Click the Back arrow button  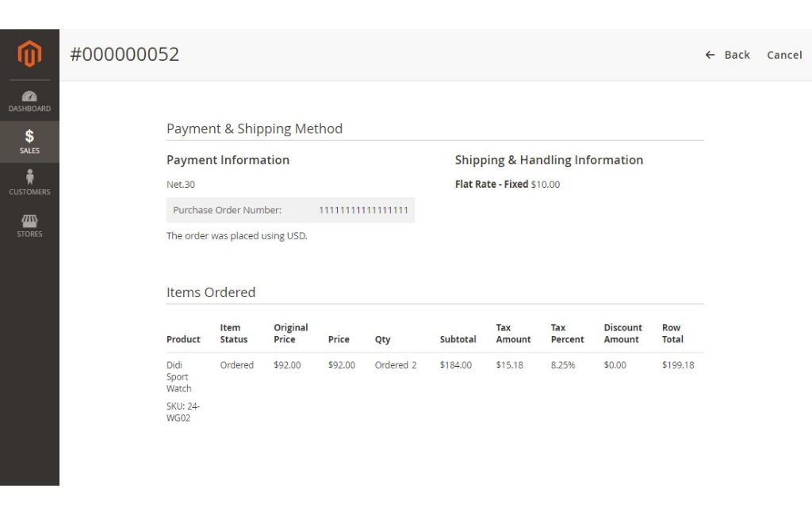coord(727,55)
